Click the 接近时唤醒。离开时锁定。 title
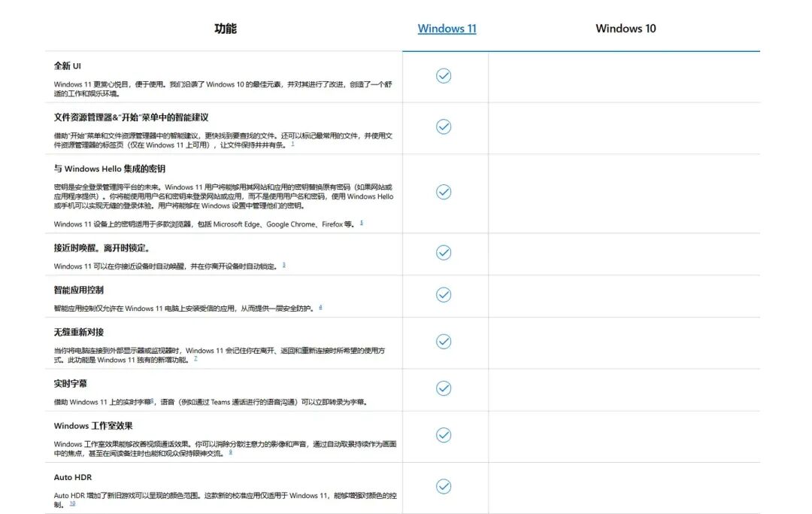This screenshot has width=812, height=514. (x=103, y=248)
